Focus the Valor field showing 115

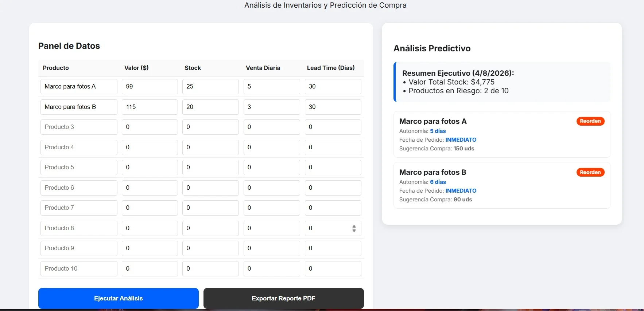coord(150,107)
